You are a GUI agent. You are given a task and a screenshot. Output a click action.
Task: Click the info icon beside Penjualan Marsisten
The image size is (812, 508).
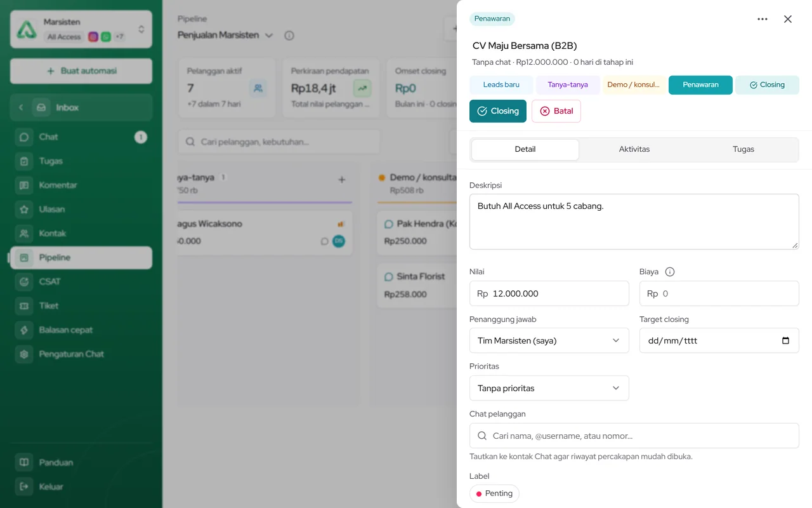click(289, 36)
